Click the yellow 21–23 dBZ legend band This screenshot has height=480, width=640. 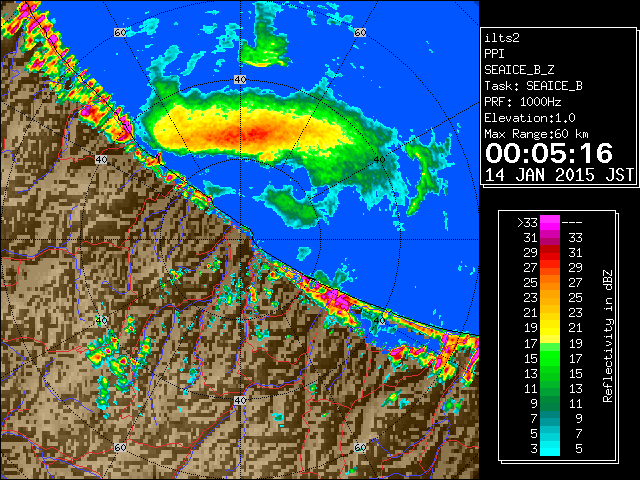tap(550, 313)
